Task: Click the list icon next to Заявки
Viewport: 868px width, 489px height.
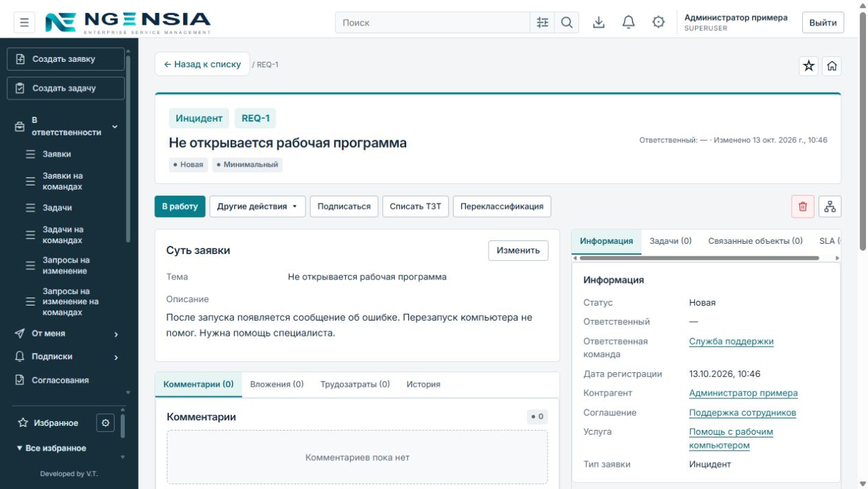Action: point(30,155)
